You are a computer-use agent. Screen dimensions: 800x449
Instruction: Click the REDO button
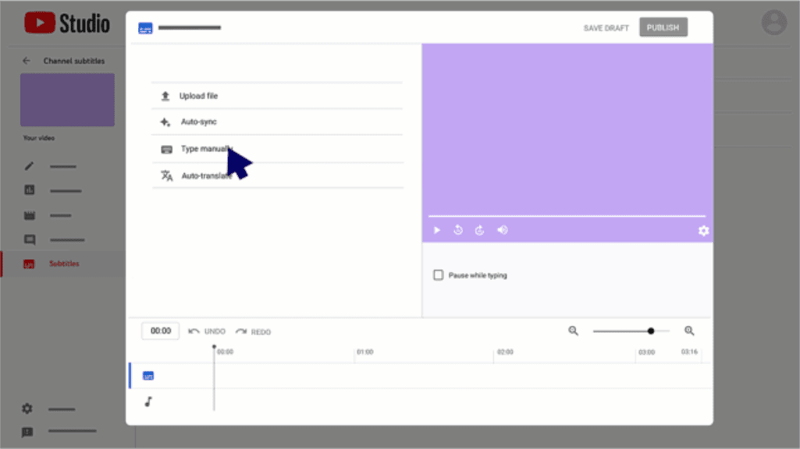tap(253, 331)
